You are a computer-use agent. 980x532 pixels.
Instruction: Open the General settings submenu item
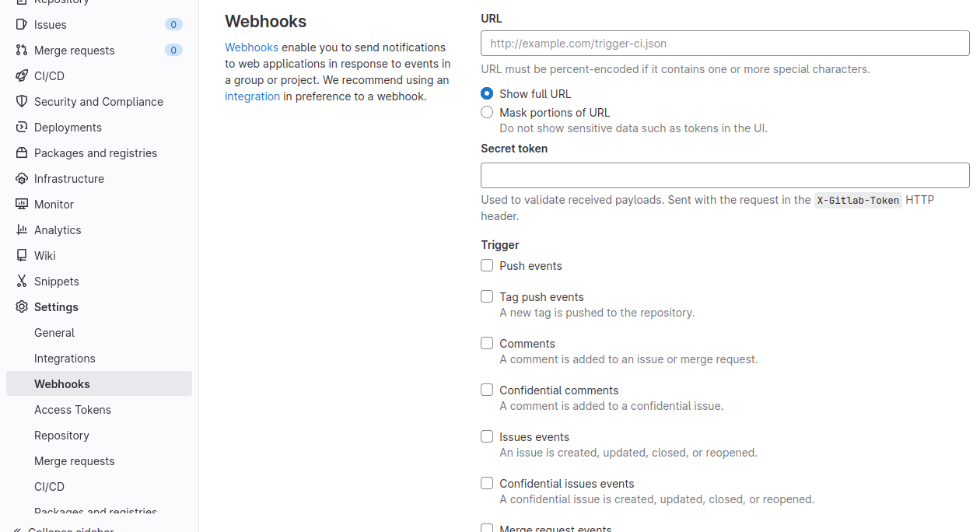[54, 333]
